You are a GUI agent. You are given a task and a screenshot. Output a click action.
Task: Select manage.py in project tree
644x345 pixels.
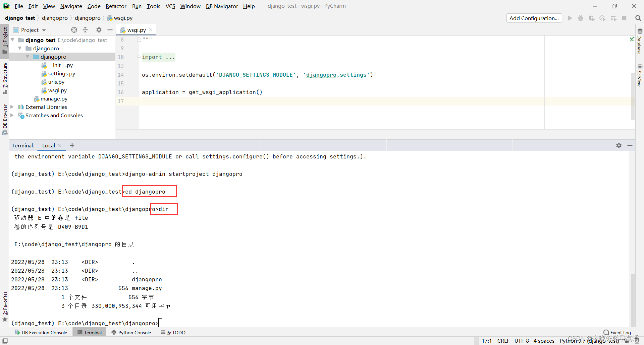[x=54, y=98]
